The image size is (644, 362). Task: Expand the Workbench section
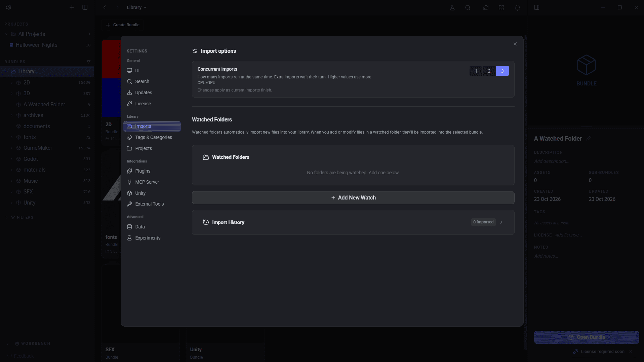8,344
